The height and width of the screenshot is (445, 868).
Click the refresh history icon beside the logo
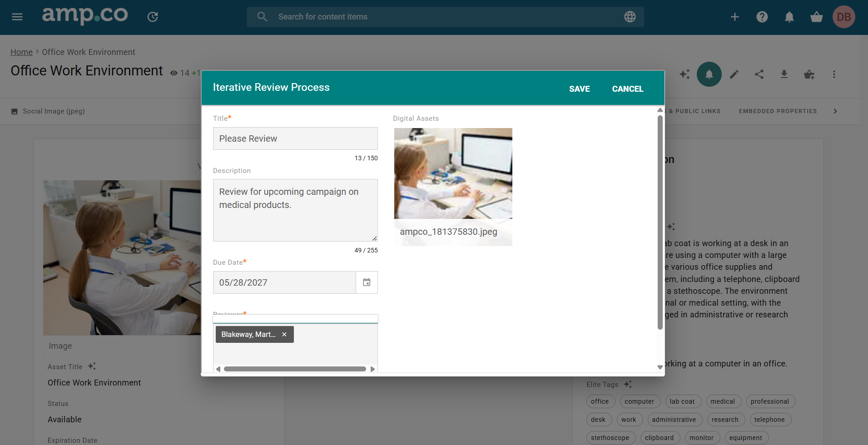153,17
